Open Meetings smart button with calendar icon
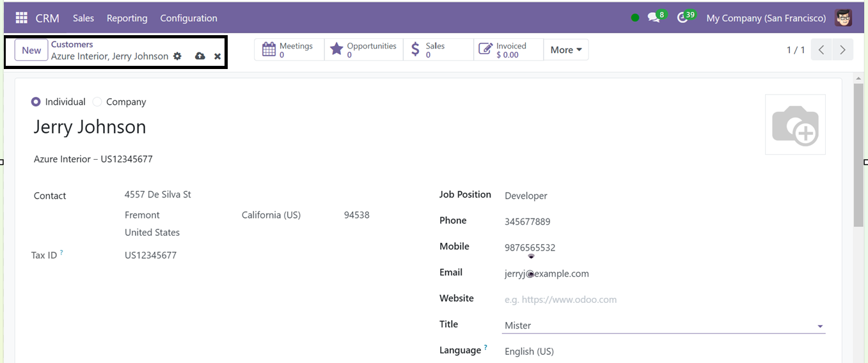Viewport: 868px width, 363px height. tap(289, 50)
